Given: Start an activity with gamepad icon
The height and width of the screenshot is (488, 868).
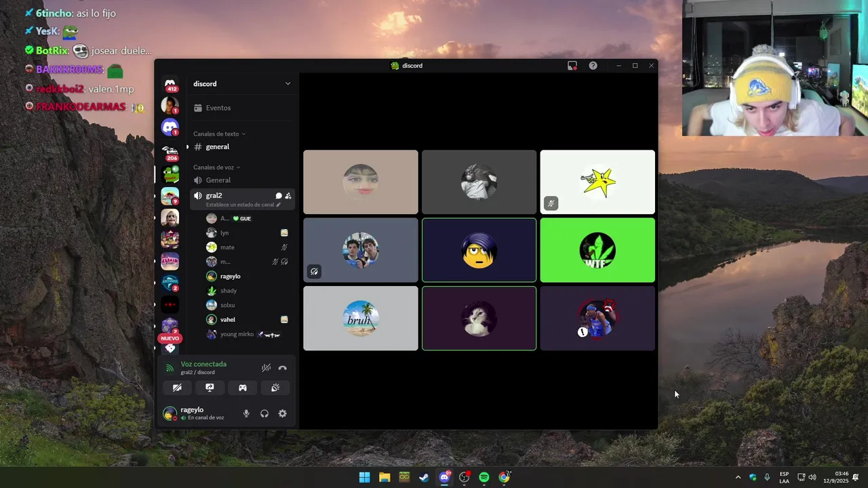Looking at the screenshot, I should coord(242,388).
